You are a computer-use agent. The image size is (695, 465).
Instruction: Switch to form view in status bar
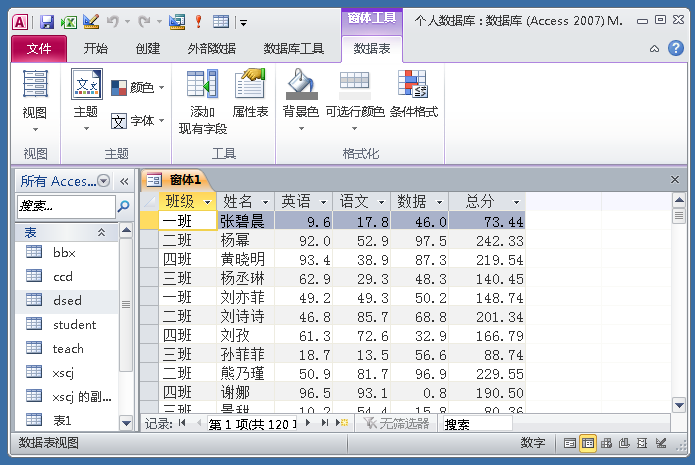569,443
